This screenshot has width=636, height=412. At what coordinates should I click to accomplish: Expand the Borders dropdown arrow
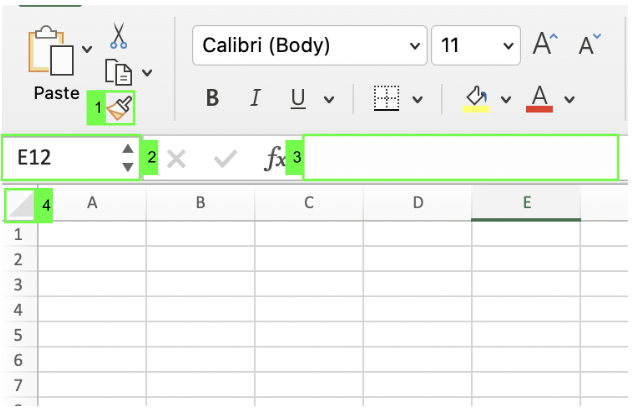417,99
